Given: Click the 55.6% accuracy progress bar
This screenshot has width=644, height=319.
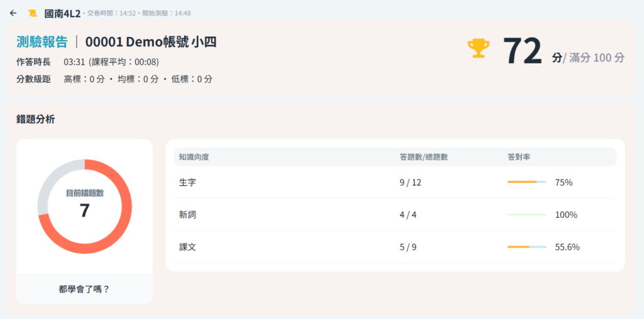Looking at the screenshot, I should [x=526, y=247].
